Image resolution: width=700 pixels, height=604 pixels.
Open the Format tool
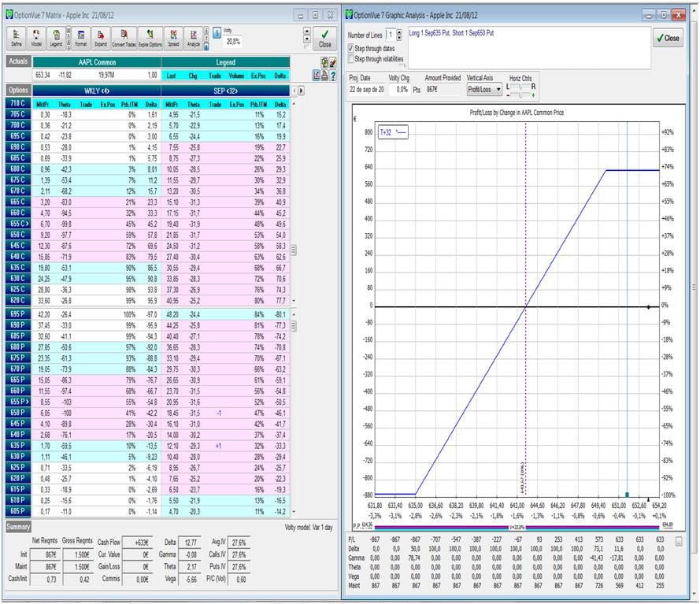click(x=81, y=38)
